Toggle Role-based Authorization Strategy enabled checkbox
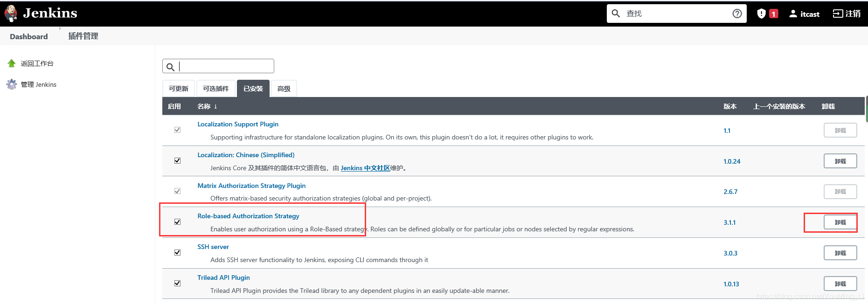 [x=177, y=222]
